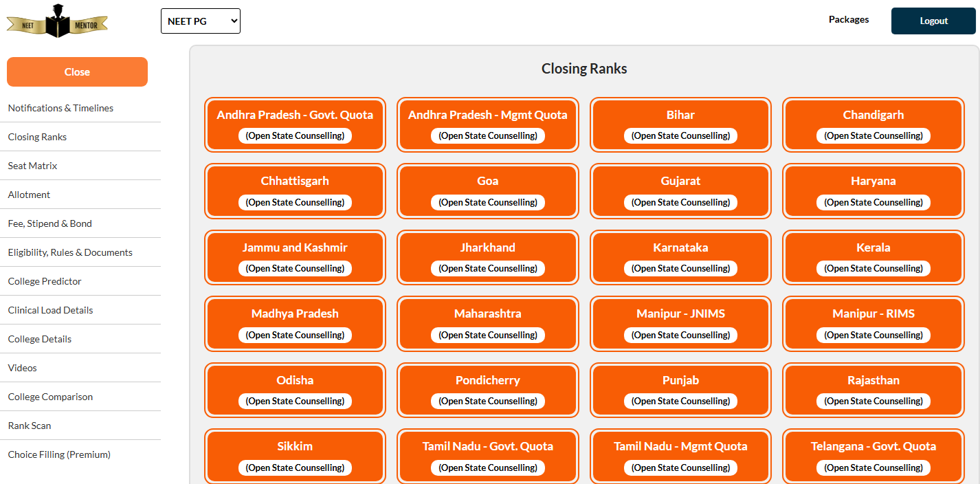Open College Comparison in sidebar

point(50,397)
